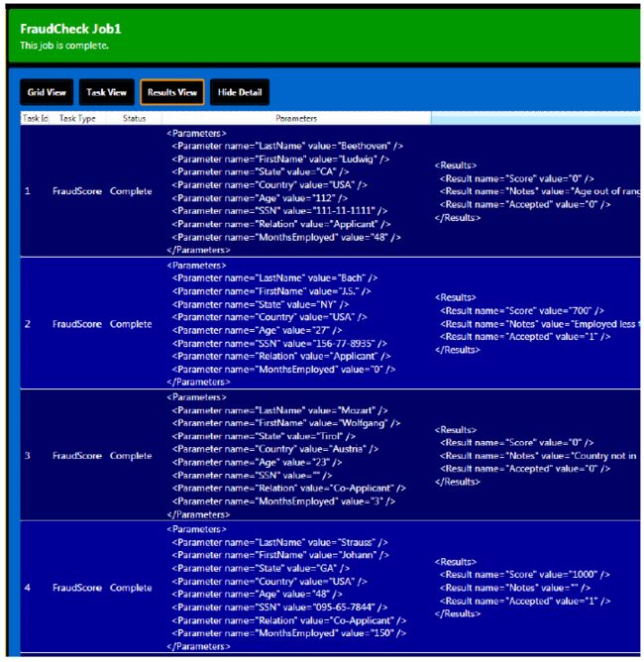Open the Task View button
The height and width of the screenshot is (662, 644).
[106, 92]
